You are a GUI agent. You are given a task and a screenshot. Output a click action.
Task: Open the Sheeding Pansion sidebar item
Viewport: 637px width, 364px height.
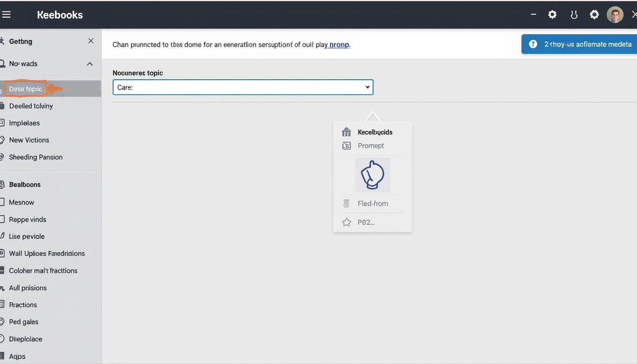tap(36, 157)
